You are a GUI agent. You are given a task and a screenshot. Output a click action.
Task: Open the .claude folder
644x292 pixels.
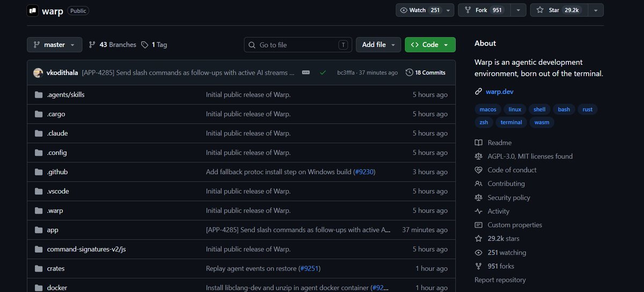tap(57, 133)
